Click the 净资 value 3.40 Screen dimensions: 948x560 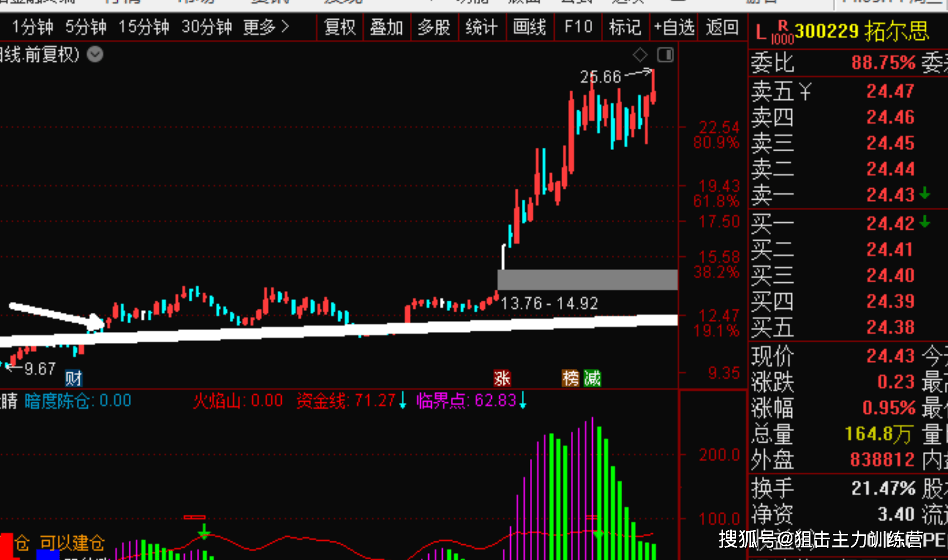pos(896,514)
